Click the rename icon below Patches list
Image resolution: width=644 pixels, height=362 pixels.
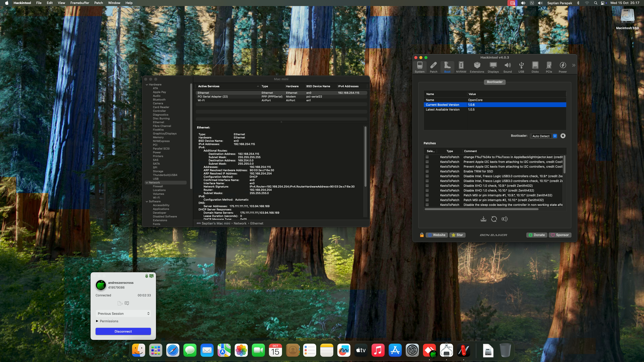coord(505,219)
